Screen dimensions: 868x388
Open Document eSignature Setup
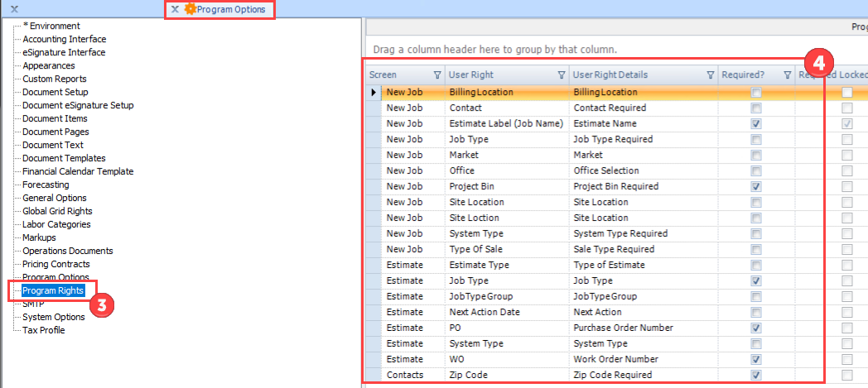pyautogui.click(x=78, y=106)
